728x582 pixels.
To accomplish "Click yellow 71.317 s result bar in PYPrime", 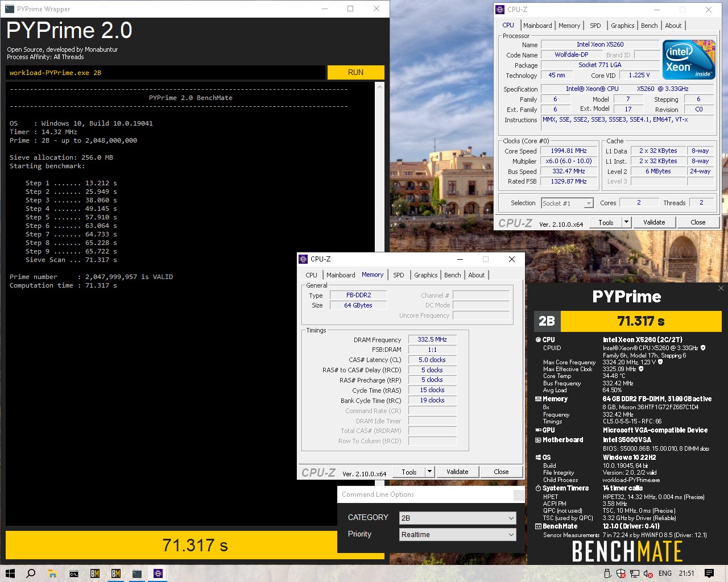I will pos(195,546).
